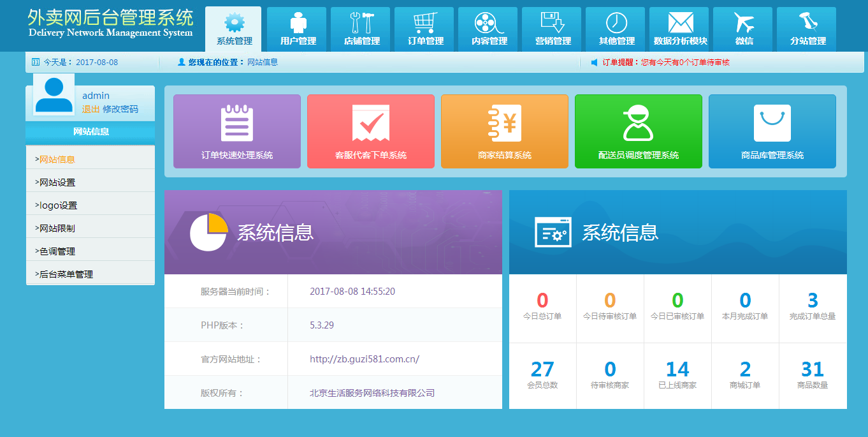
Task: Click the 店铺管理 tools icon
Action: 361,24
